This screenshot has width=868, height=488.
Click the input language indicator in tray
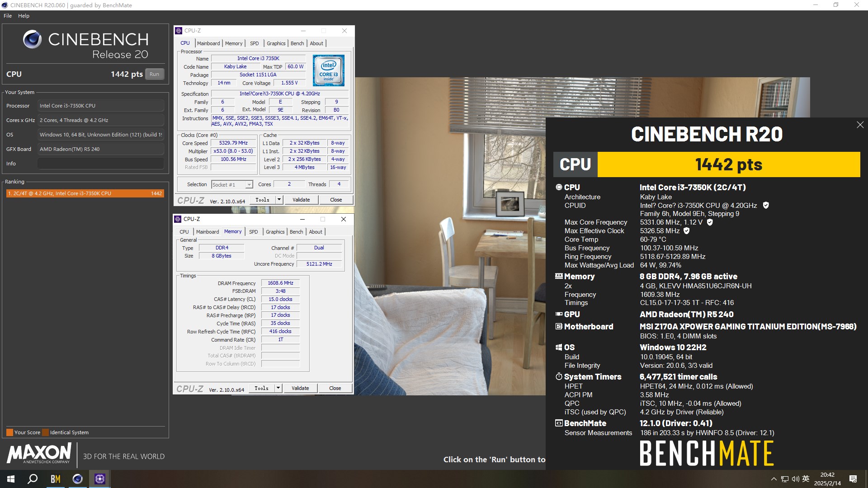pos(806,479)
